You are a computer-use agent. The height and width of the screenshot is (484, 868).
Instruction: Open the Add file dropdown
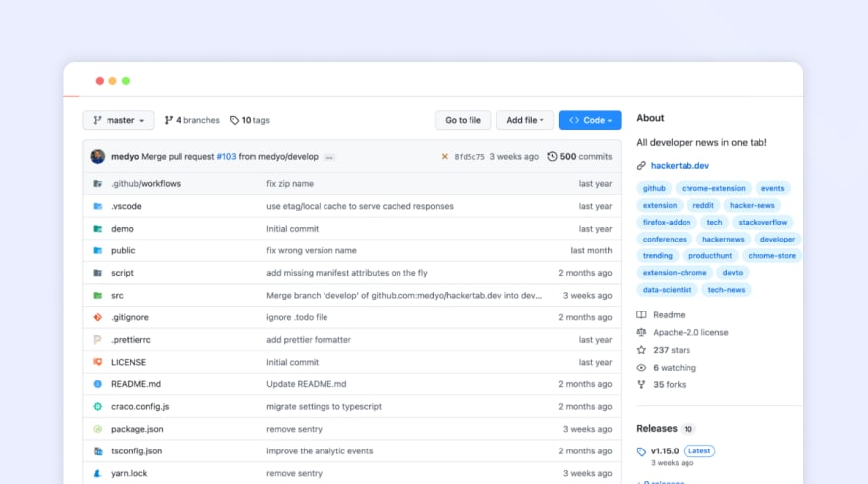coord(525,120)
